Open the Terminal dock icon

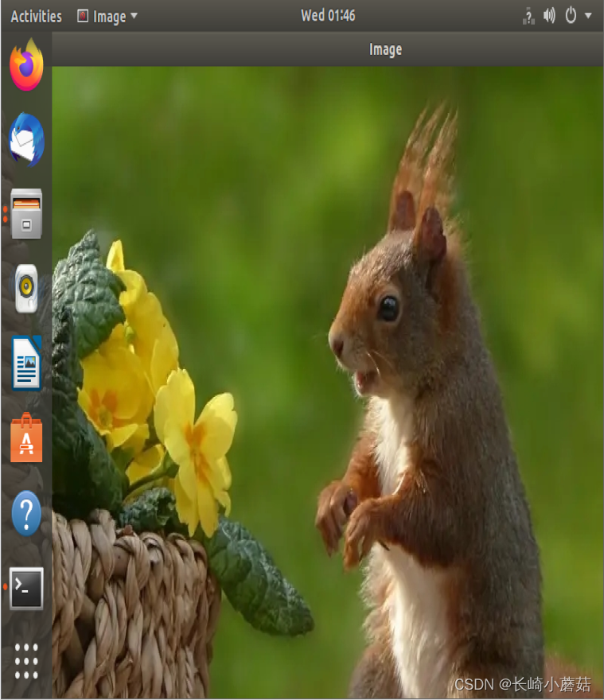pos(26,589)
